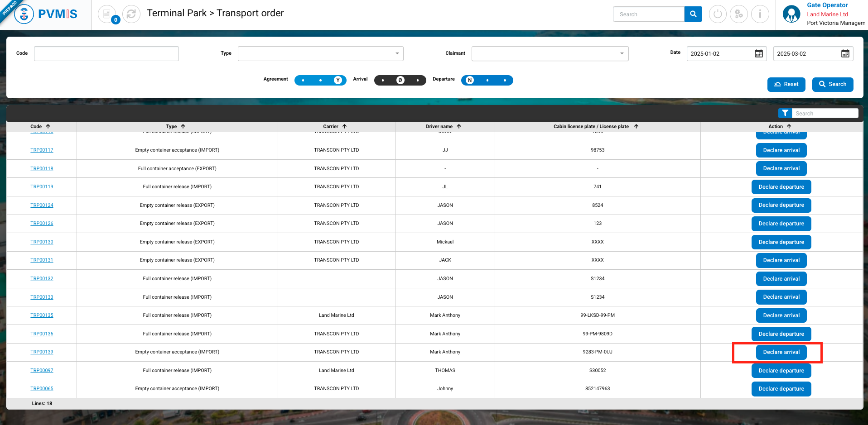The image size is (868, 425).
Task: Switch the Arrival three-state toggle
Action: [400, 81]
